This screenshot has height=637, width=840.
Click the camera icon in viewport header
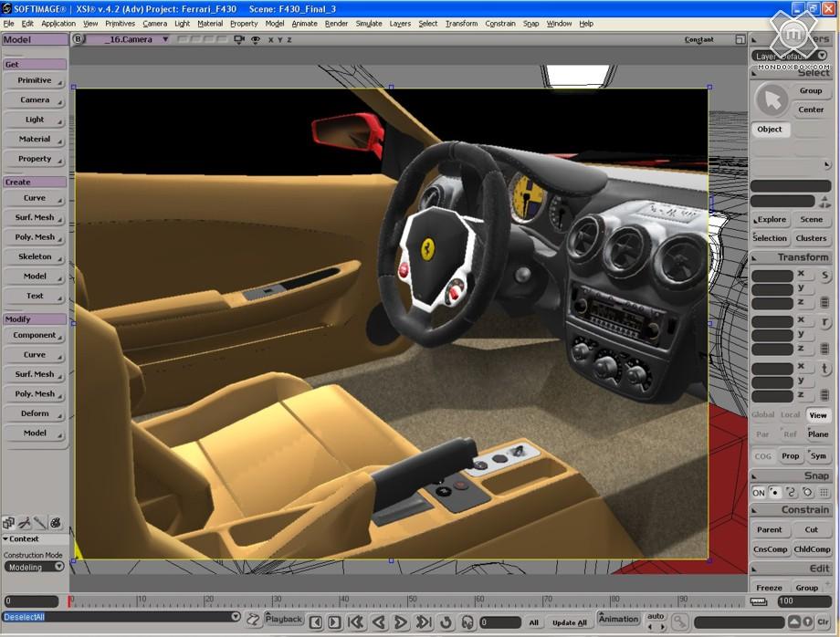coord(239,40)
